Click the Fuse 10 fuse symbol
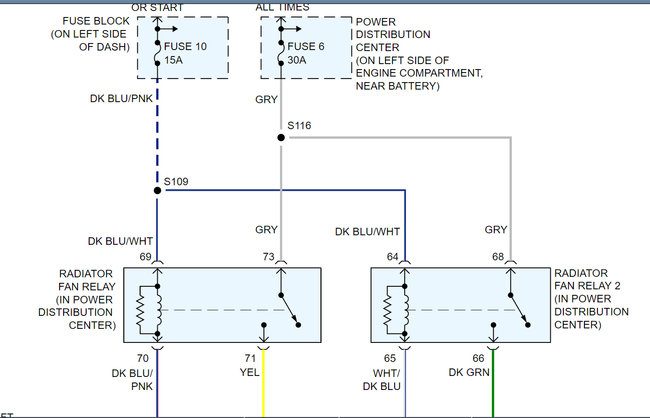The width and height of the screenshot is (650, 418). pyautogui.click(x=158, y=53)
